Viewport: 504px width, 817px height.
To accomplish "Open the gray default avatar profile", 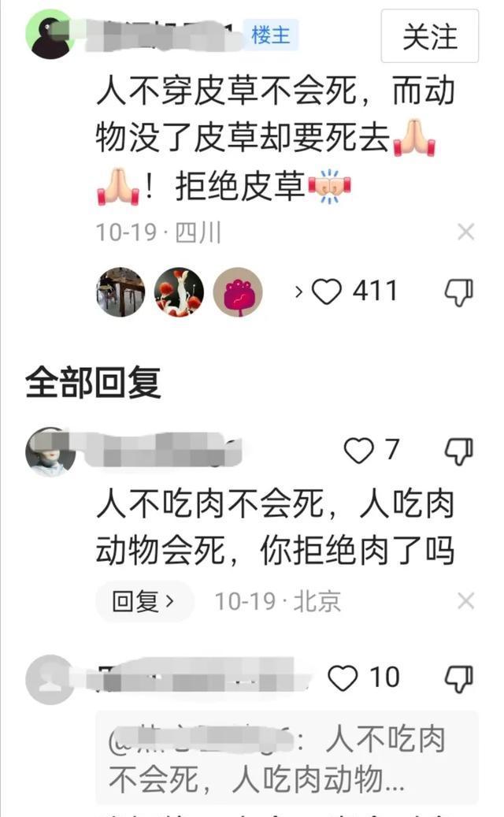I will click(50, 679).
